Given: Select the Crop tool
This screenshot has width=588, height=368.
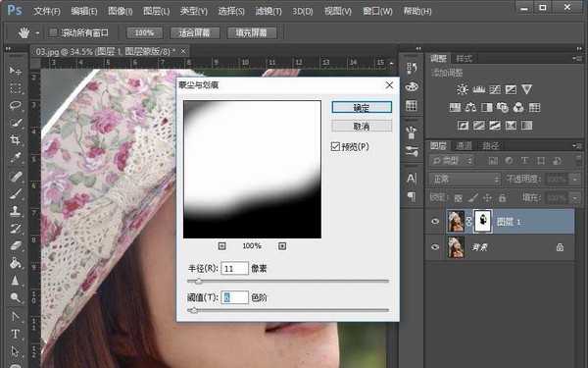Looking at the screenshot, I should pyautogui.click(x=16, y=140).
